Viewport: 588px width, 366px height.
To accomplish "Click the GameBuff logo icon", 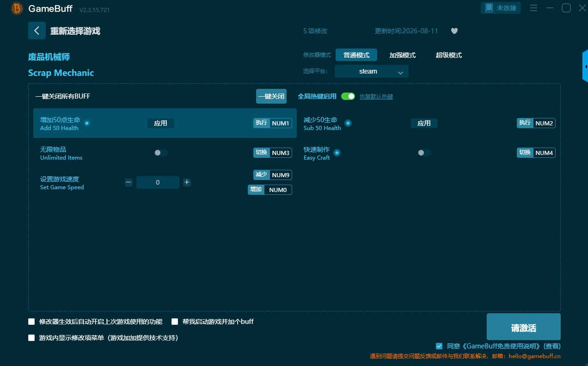I will [x=17, y=9].
